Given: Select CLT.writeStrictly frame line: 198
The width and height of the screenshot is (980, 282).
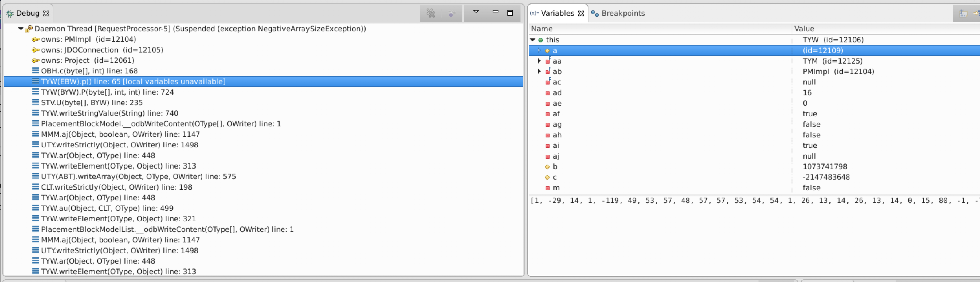Looking at the screenshot, I should [116, 187].
